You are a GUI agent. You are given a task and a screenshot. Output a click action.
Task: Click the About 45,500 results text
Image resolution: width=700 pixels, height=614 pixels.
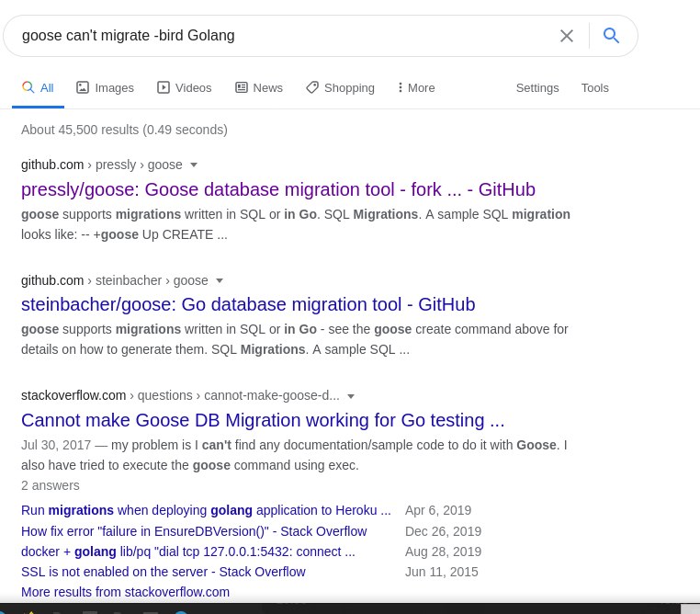(124, 130)
